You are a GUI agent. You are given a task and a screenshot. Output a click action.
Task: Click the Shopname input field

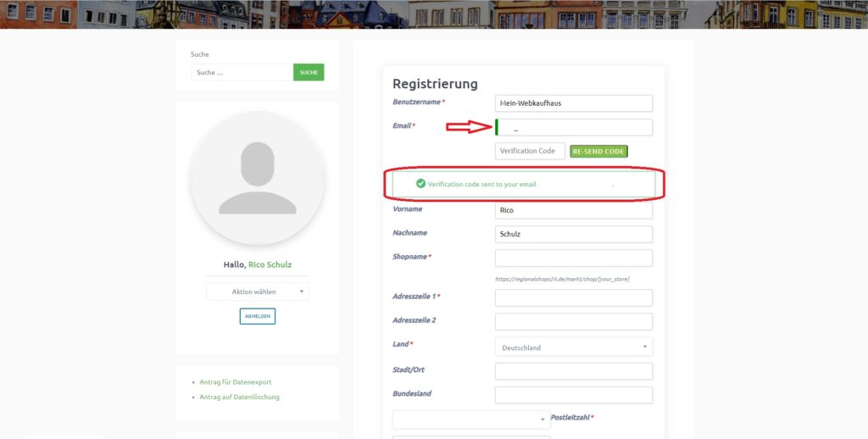574,258
